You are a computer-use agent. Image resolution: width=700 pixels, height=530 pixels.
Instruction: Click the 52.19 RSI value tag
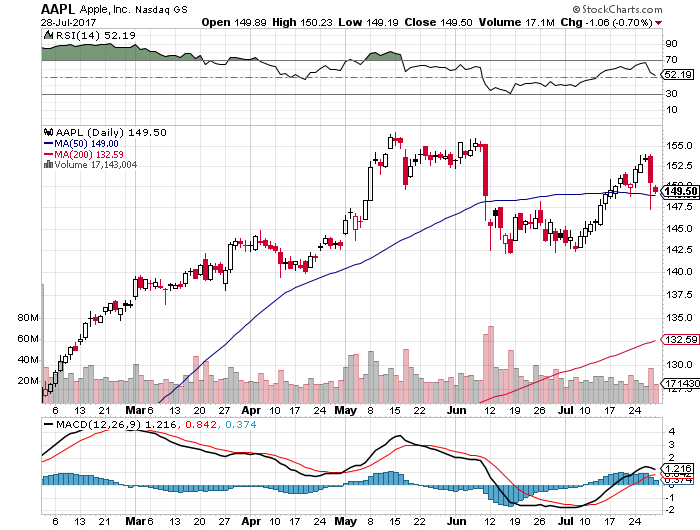tap(677, 75)
